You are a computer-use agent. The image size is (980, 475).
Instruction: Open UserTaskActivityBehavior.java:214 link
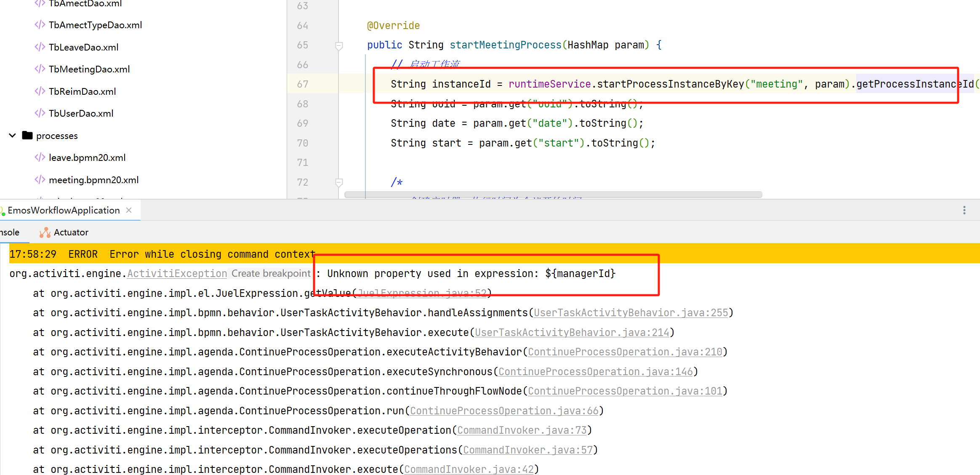point(572,333)
